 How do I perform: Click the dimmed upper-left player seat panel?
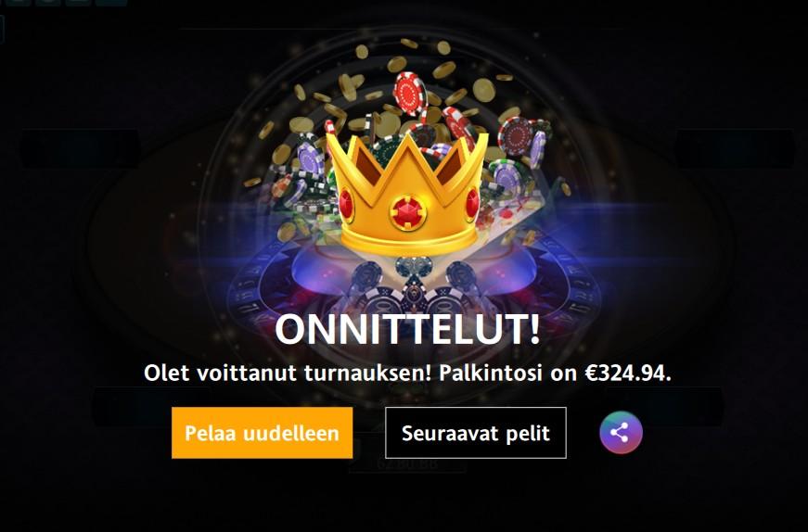pyautogui.click(x=80, y=149)
